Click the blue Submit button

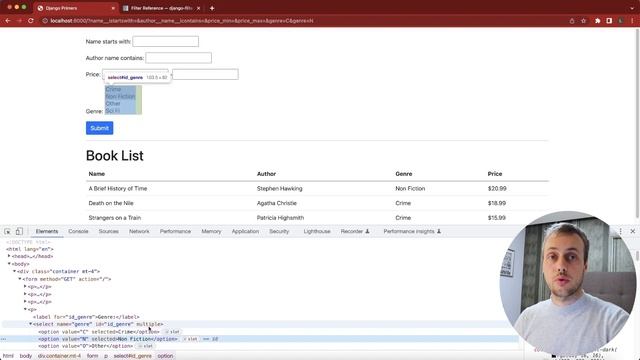click(100, 128)
